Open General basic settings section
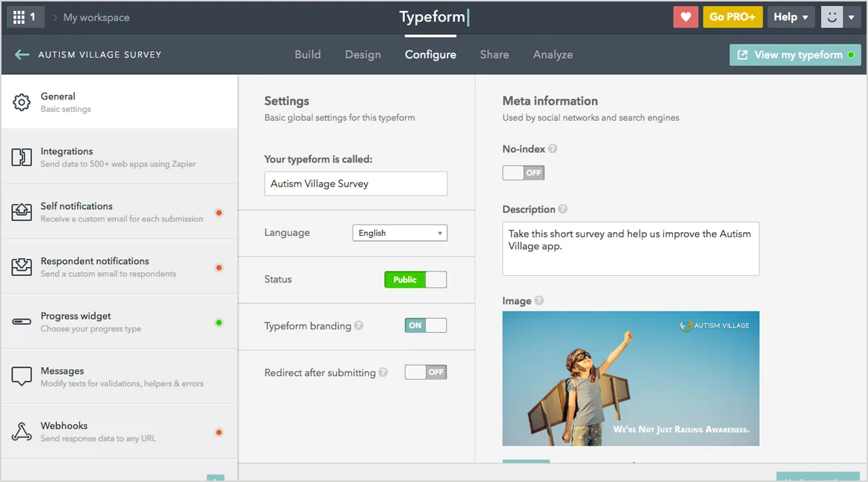This screenshot has height=482, width=868. [x=119, y=102]
